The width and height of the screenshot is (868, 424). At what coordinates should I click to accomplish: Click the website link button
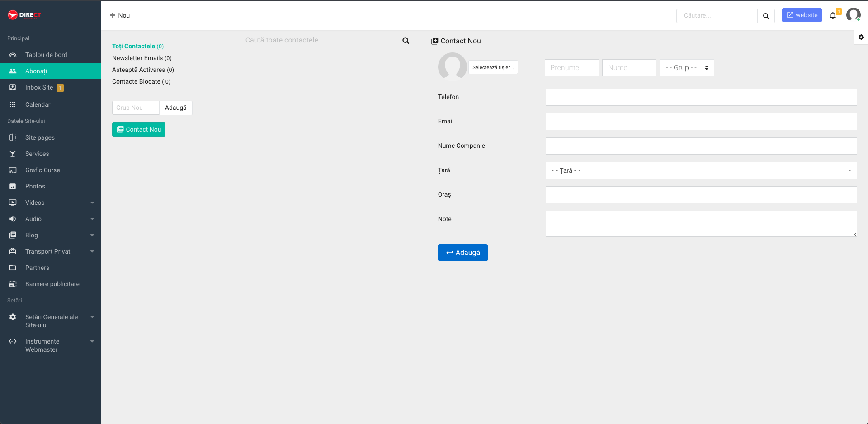pyautogui.click(x=802, y=15)
